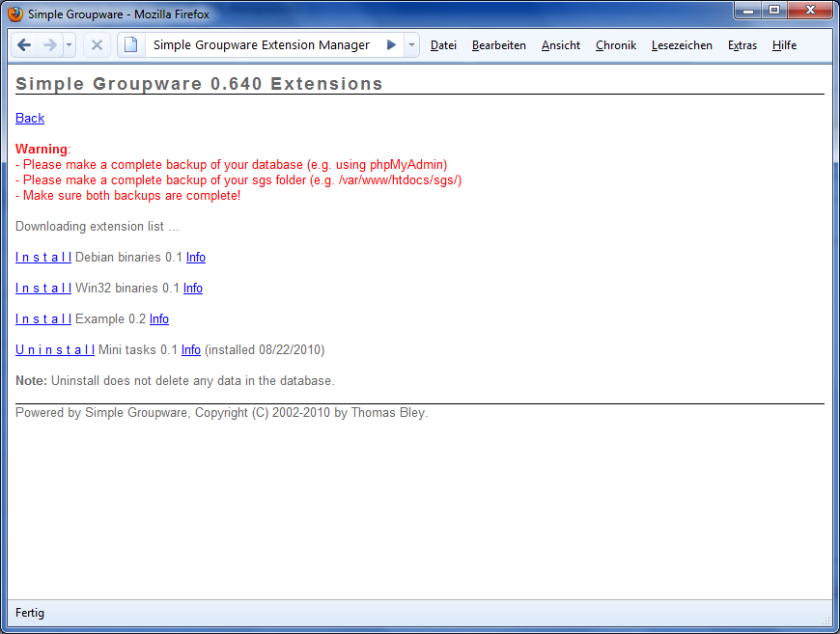This screenshot has height=634, width=840.
Task: Open Info for Example 0.2
Action: 159,319
